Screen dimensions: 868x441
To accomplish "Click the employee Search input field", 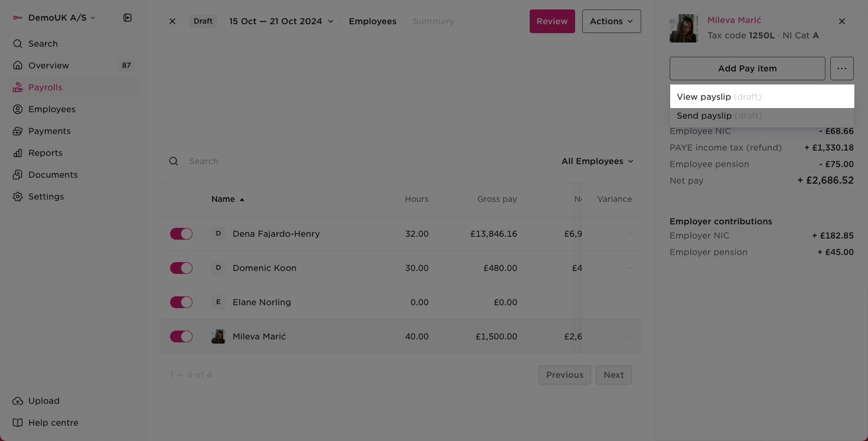I will click(x=236, y=161).
